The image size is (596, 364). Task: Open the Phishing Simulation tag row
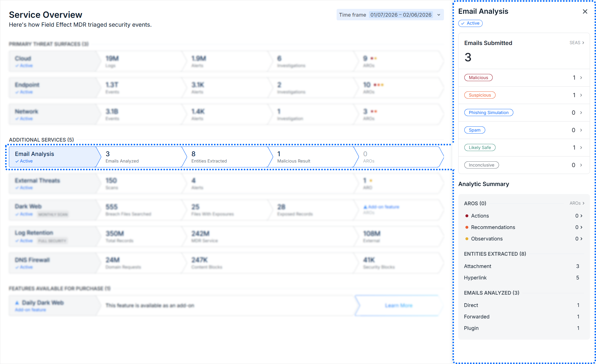488,113
